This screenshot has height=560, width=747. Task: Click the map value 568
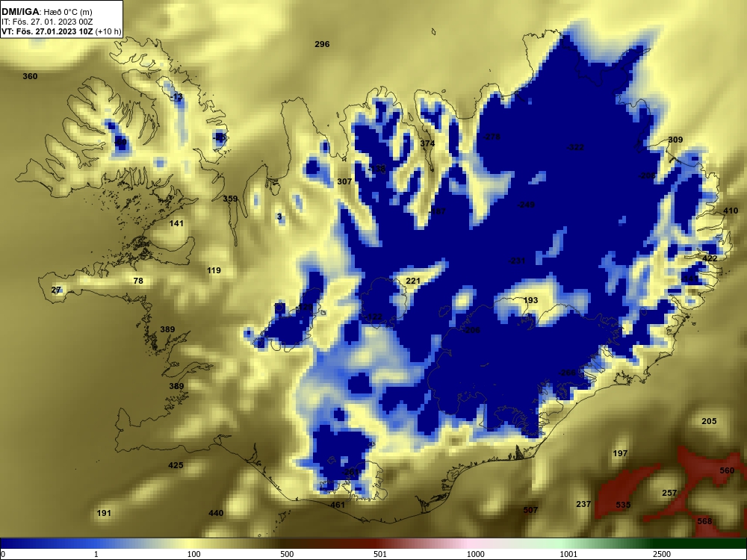tap(704, 521)
